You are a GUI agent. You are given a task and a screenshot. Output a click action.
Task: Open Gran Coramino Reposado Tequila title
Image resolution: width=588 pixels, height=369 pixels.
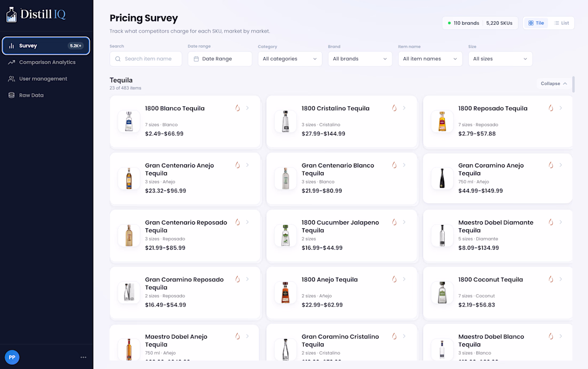point(184,283)
